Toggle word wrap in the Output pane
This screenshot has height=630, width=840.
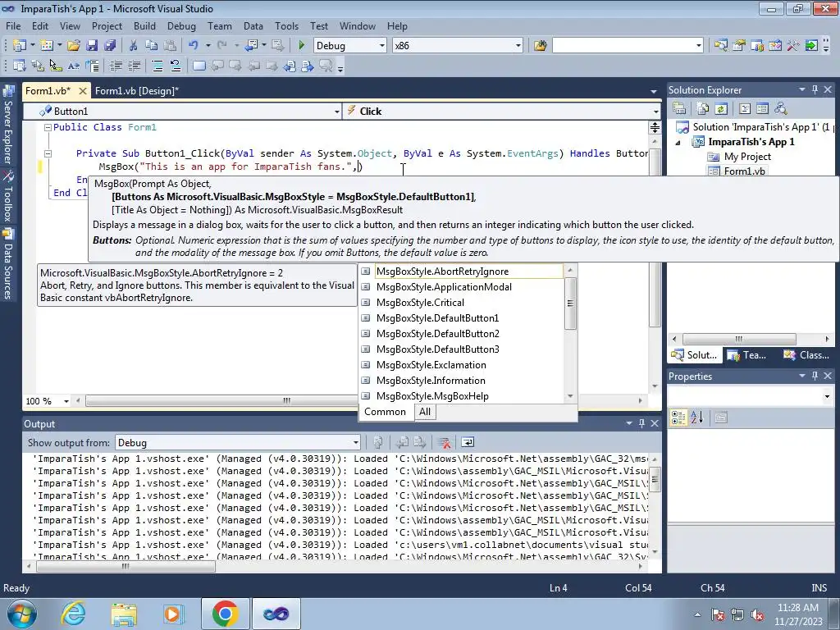point(468,442)
